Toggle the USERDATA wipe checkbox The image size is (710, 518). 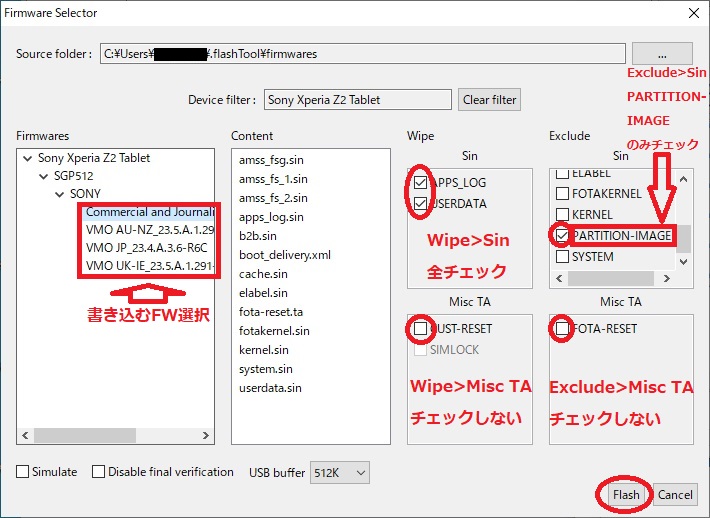pos(420,203)
